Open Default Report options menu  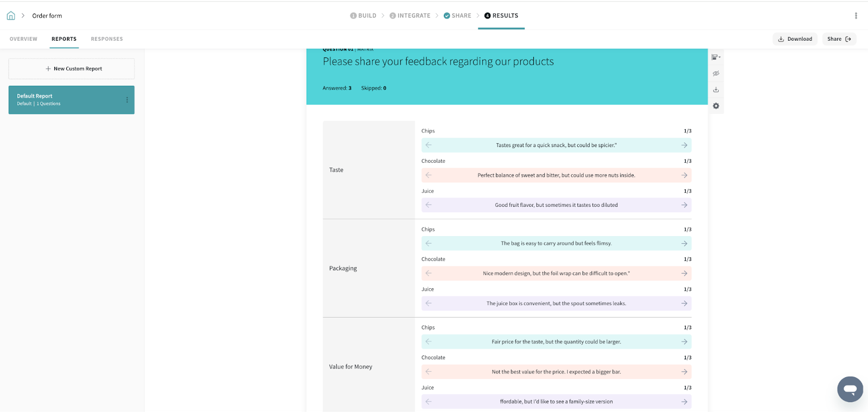[x=127, y=100]
